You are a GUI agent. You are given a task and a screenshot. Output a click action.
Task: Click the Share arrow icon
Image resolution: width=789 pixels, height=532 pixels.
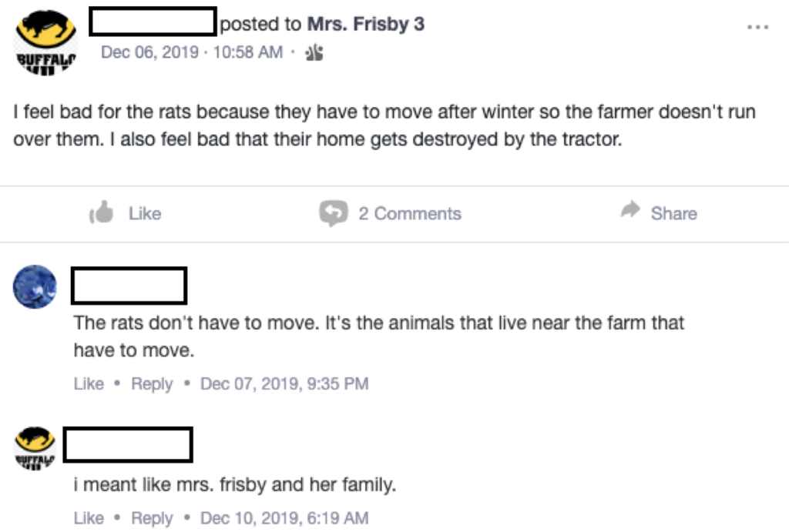click(630, 212)
